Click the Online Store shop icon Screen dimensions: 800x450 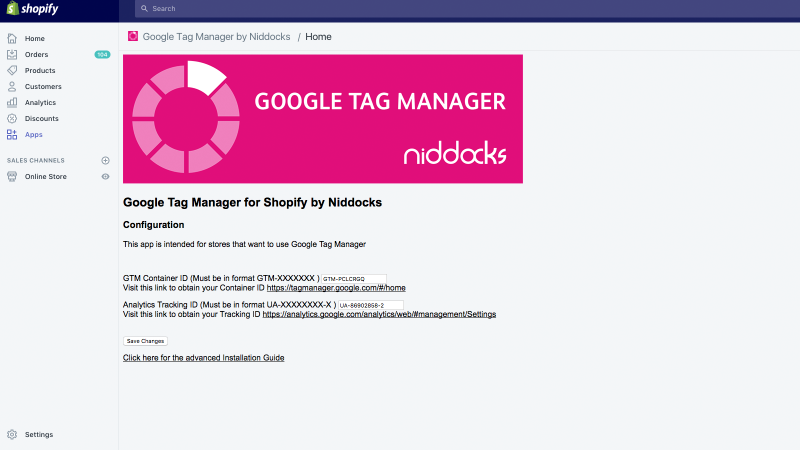pos(12,177)
